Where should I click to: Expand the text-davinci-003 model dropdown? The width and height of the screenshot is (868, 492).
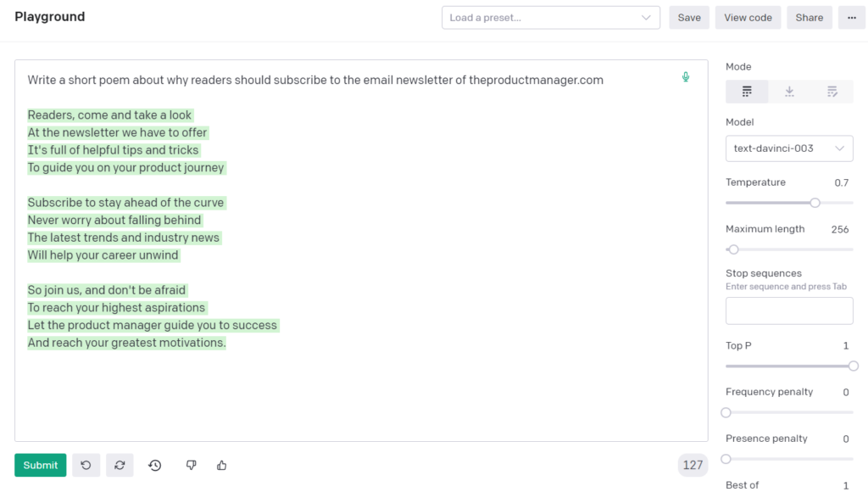pos(789,148)
